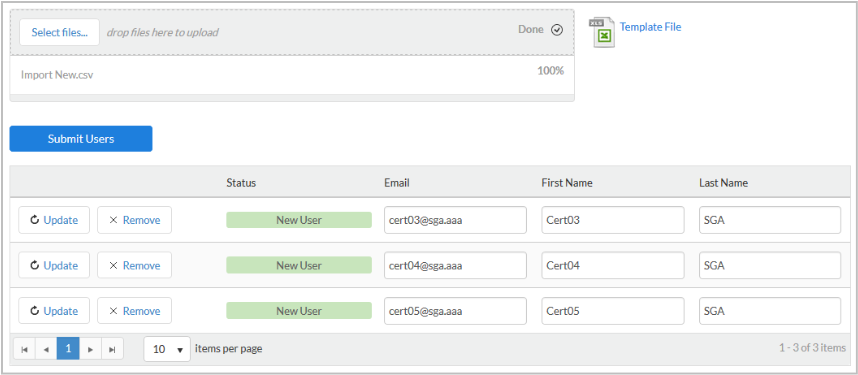The height and width of the screenshot is (375, 858).
Task: Click the Status column header
Action: [241, 183]
